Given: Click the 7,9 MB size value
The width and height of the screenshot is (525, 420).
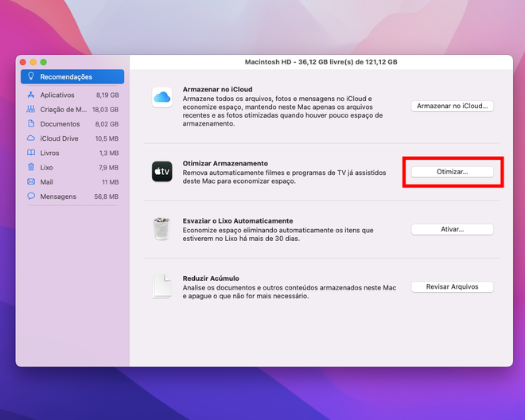Looking at the screenshot, I should click(108, 168).
